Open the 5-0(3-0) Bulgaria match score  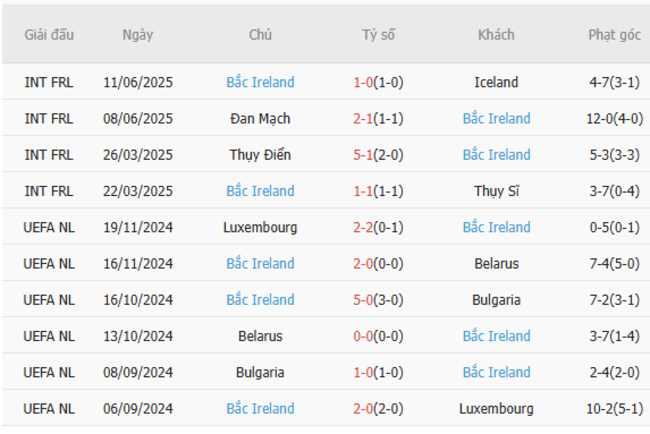(378, 300)
